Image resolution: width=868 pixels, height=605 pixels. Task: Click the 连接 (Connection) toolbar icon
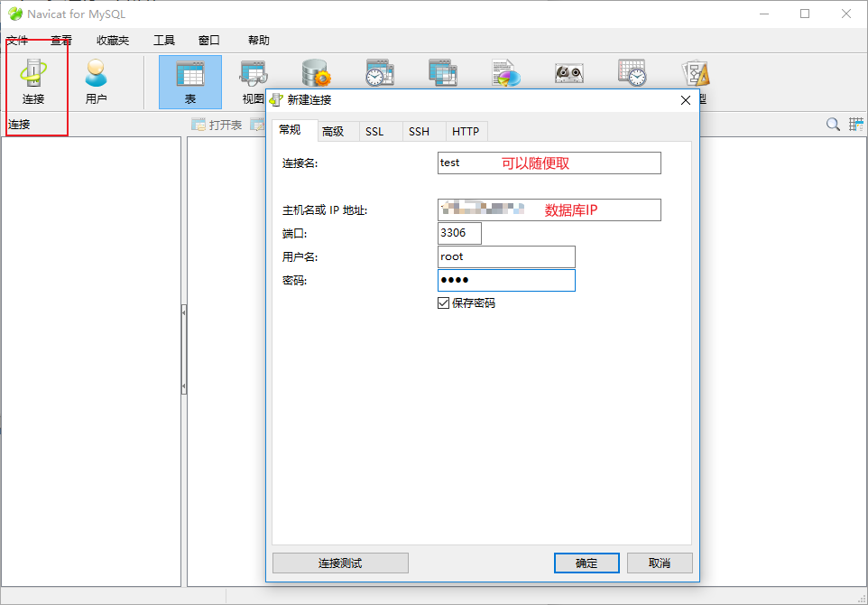click(33, 81)
